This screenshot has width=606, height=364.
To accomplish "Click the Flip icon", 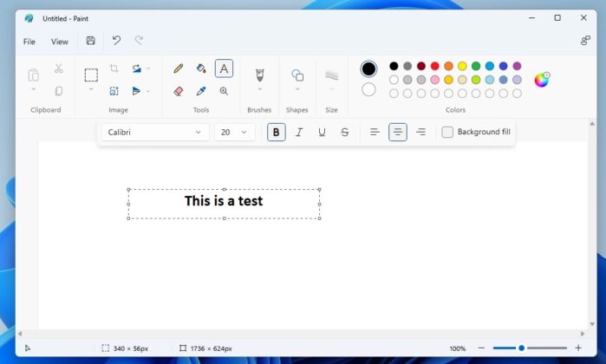I will pos(136,91).
